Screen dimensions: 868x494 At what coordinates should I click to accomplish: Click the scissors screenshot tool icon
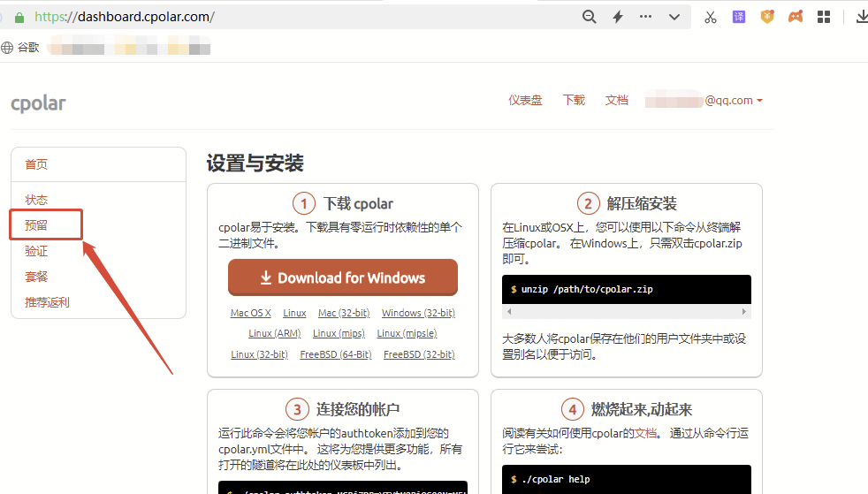pos(710,17)
